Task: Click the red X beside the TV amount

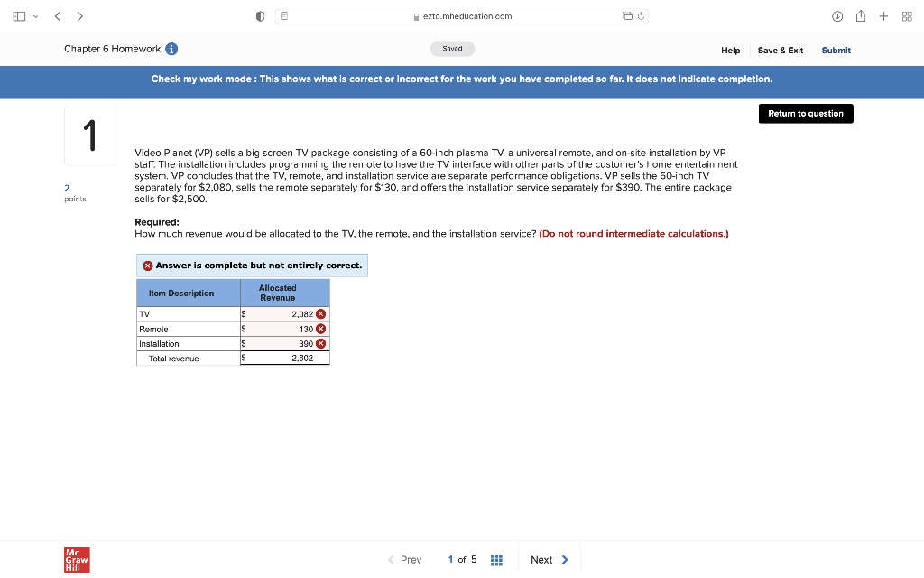Action: (x=321, y=313)
